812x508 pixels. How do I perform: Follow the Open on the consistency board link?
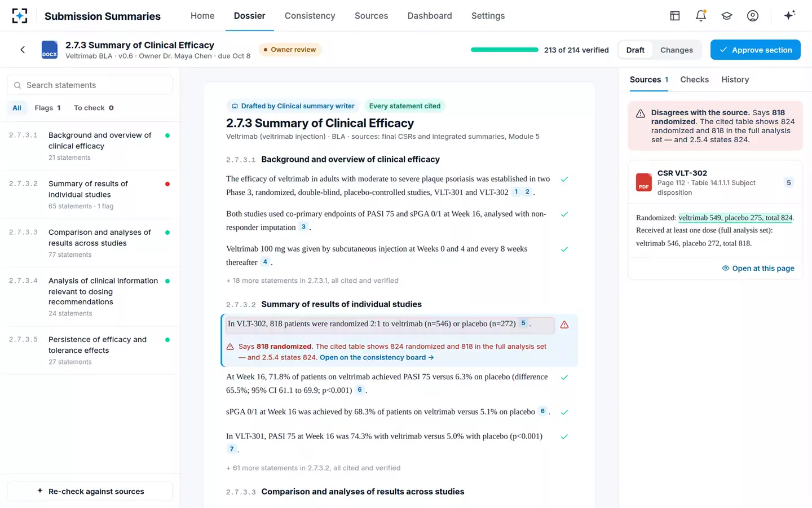pos(377,357)
